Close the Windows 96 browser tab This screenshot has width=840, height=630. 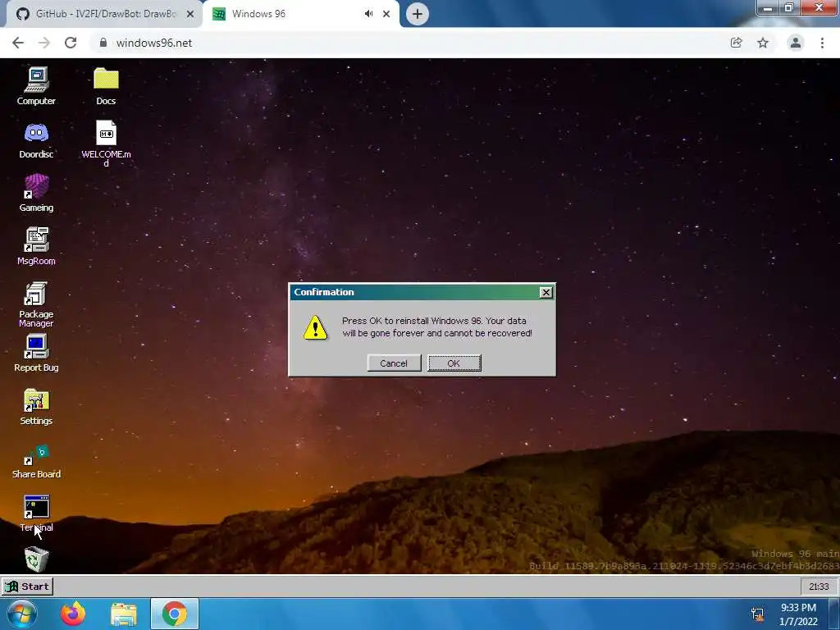click(x=386, y=14)
